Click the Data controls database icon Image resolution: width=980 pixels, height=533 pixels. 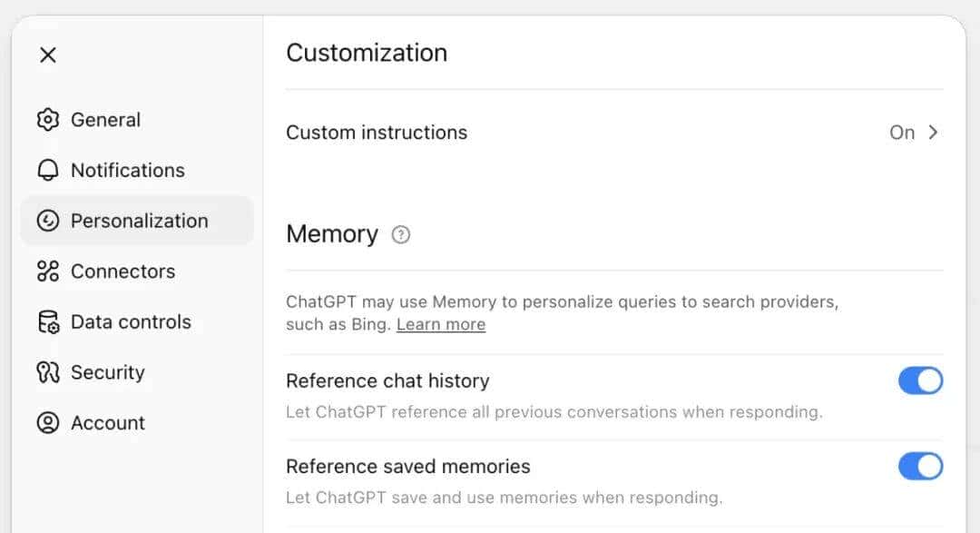pos(48,322)
